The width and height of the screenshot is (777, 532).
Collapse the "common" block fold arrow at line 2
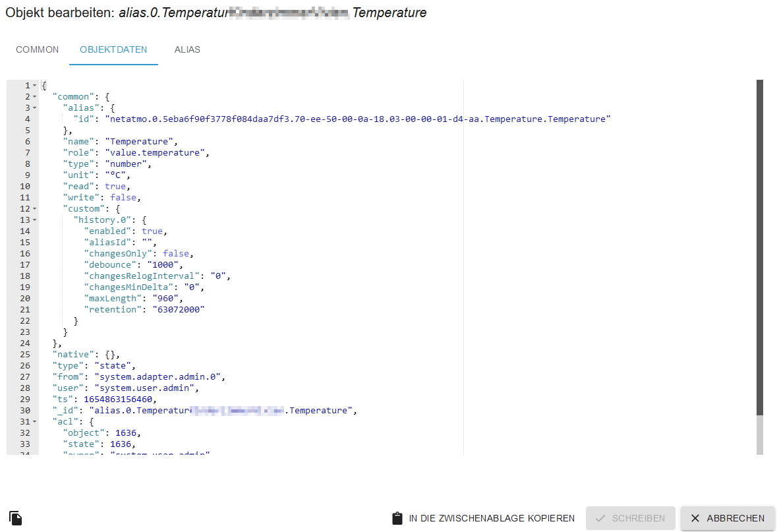(x=35, y=97)
